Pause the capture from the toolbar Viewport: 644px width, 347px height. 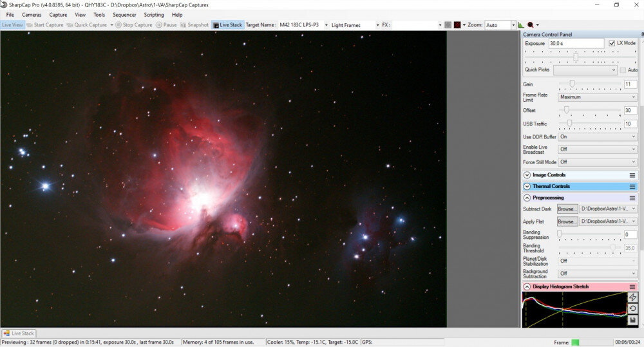(x=166, y=25)
